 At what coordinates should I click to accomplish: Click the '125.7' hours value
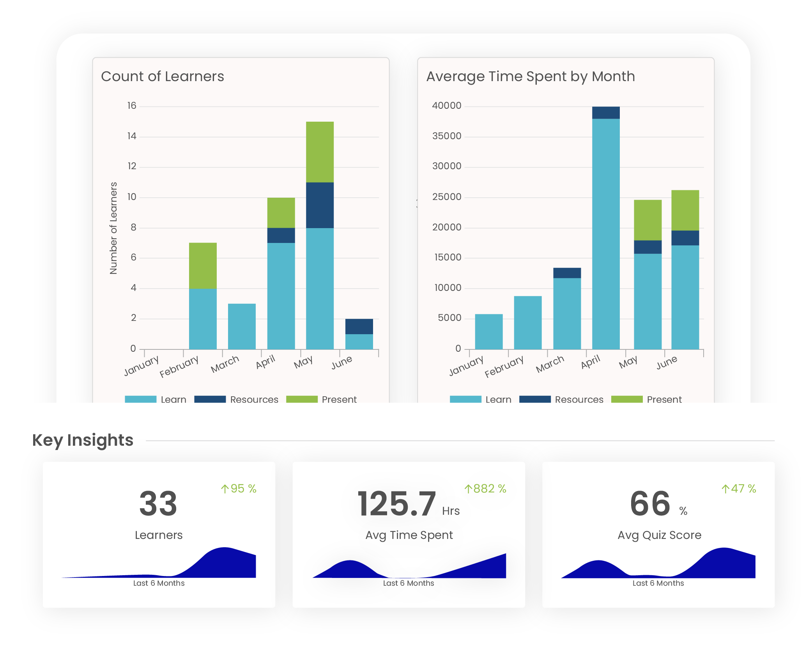pyautogui.click(x=396, y=504)
